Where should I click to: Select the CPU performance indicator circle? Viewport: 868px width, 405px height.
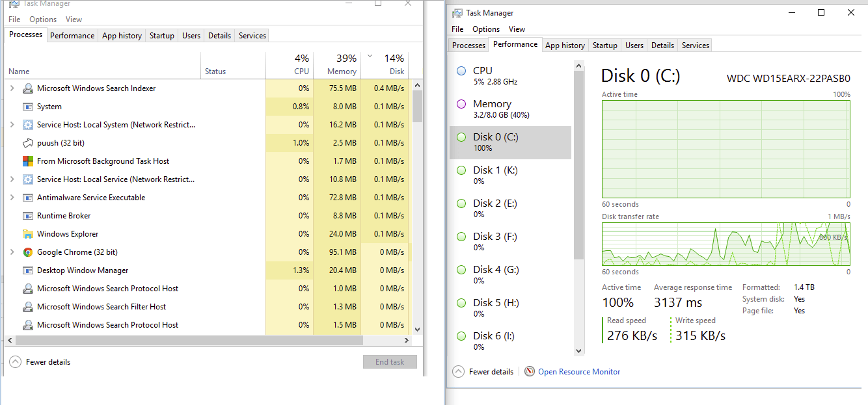coord(461,71)
